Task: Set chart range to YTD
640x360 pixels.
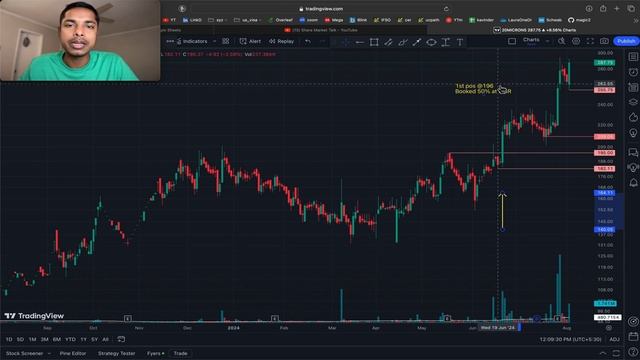Action: 70,340
